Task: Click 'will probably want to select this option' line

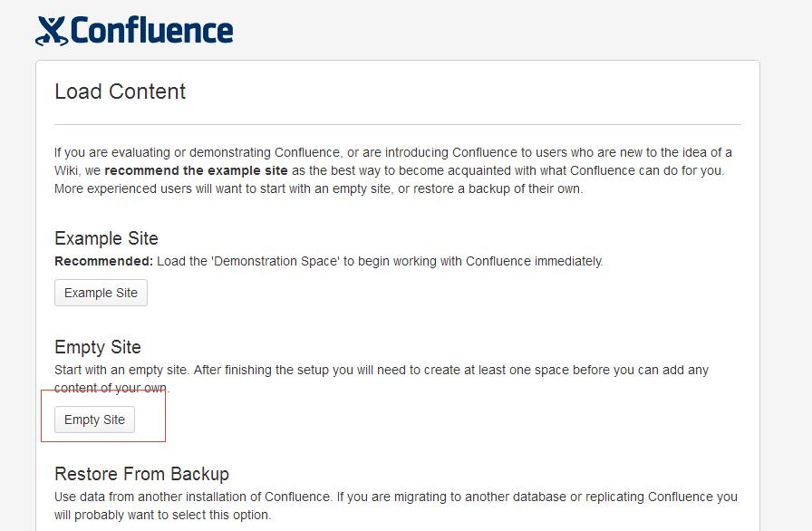Action: [x=162, y=515]
